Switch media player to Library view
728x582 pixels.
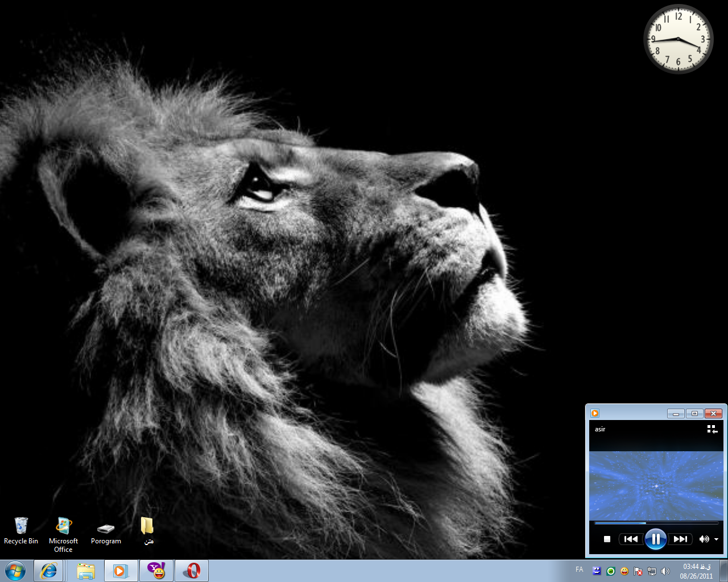click(x=712, y=429)
